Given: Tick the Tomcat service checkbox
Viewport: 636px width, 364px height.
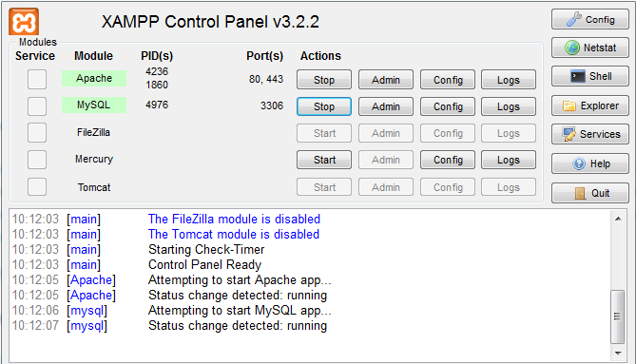Looking at the screenshot, I should coord(37,187).
